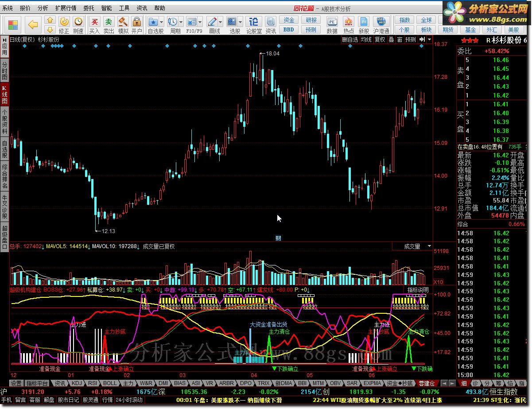Expand the 自选股 dropdown arrow
532x409 pixels.
click(x=162, y=21)
